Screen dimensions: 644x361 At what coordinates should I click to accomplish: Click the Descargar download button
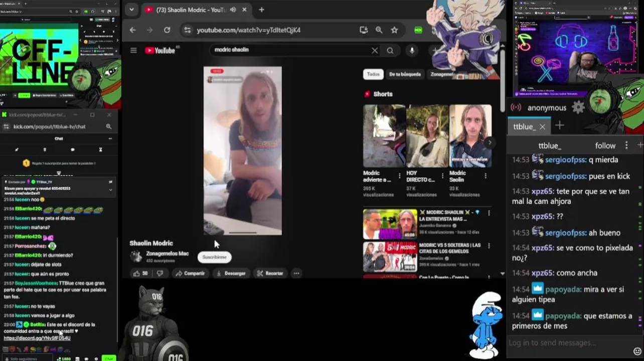231,273
